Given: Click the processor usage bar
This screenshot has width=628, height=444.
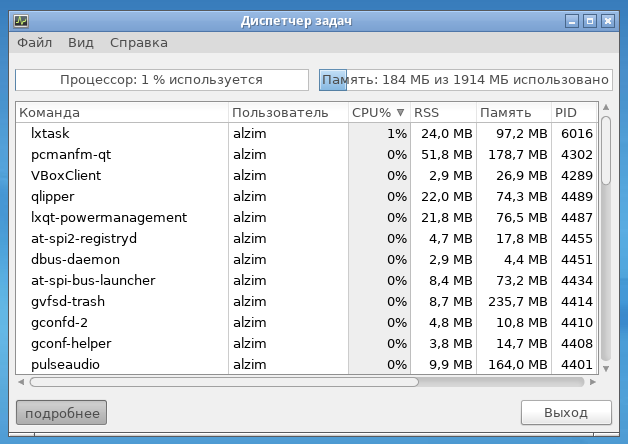Looking at the screenshot, I should [162, 80].
